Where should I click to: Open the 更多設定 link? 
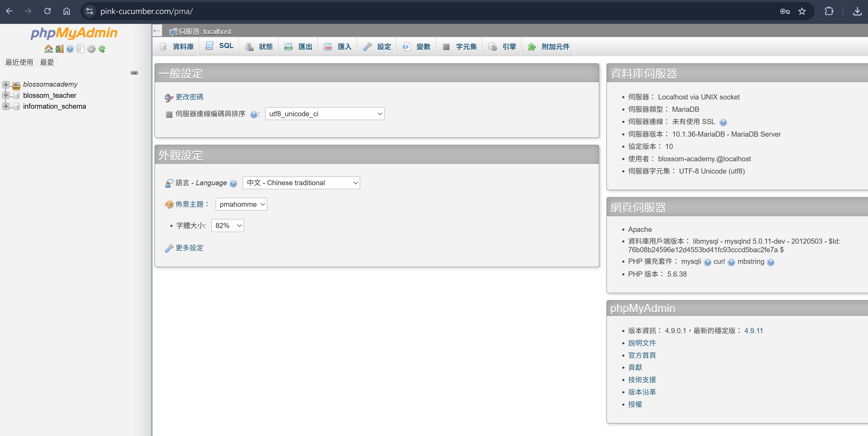[189, 248]
